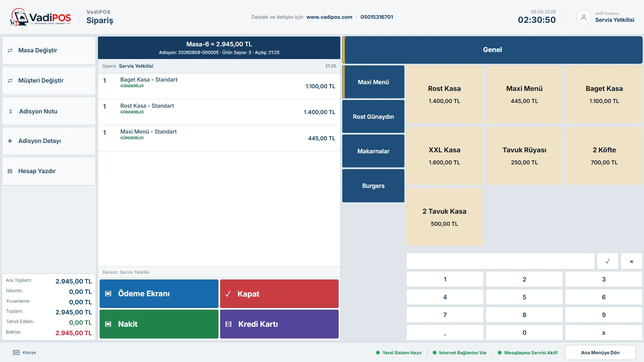Add XXL Kasa product tile
The width and height of the screenshot is (644, 362).
(x=444, y=156)
